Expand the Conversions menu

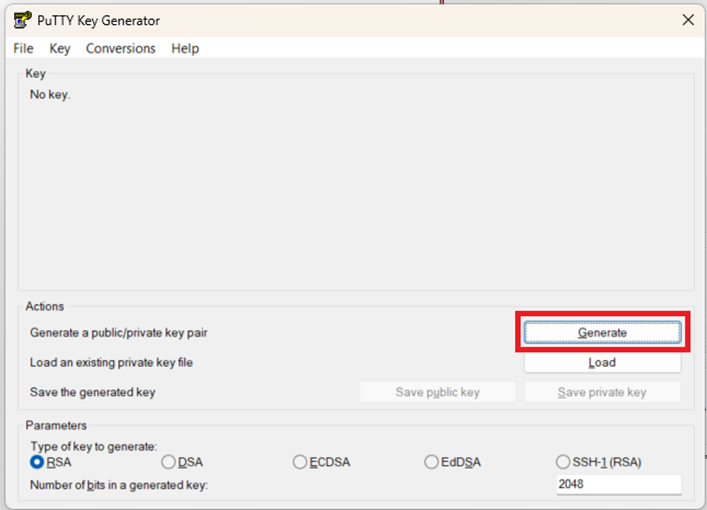pyautogui.click(x=121, y=48)
